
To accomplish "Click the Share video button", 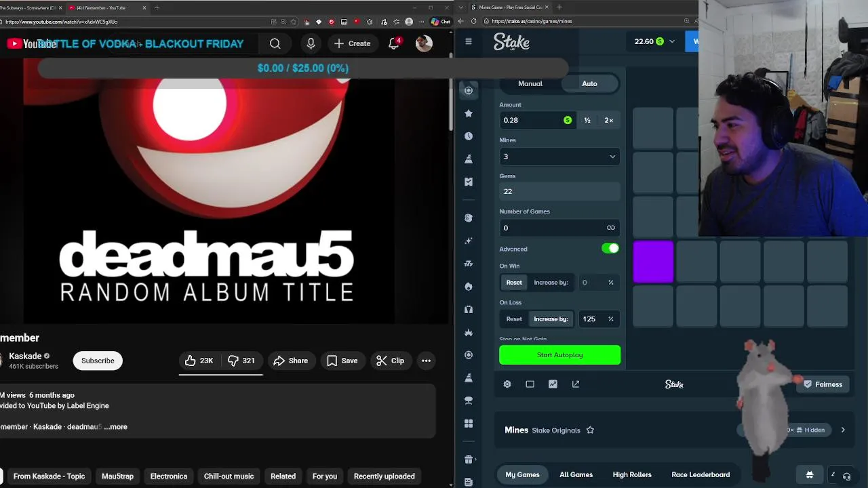I will click(290, 361).
